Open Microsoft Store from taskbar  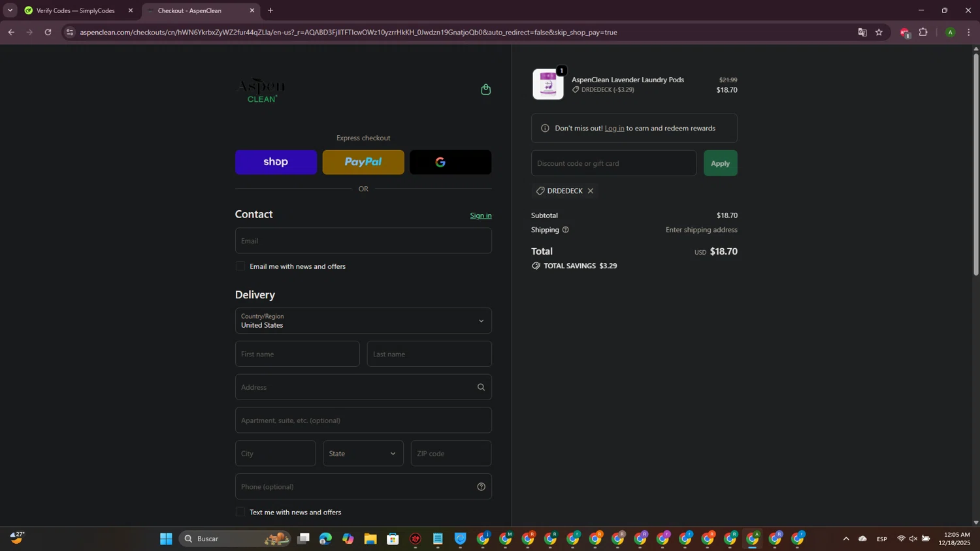click(393, 539)
